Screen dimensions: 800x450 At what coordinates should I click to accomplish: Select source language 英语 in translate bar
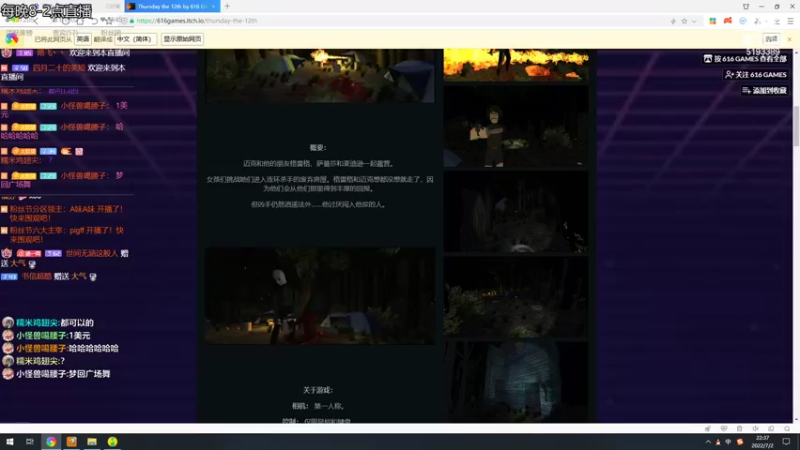tap(83, 39)
